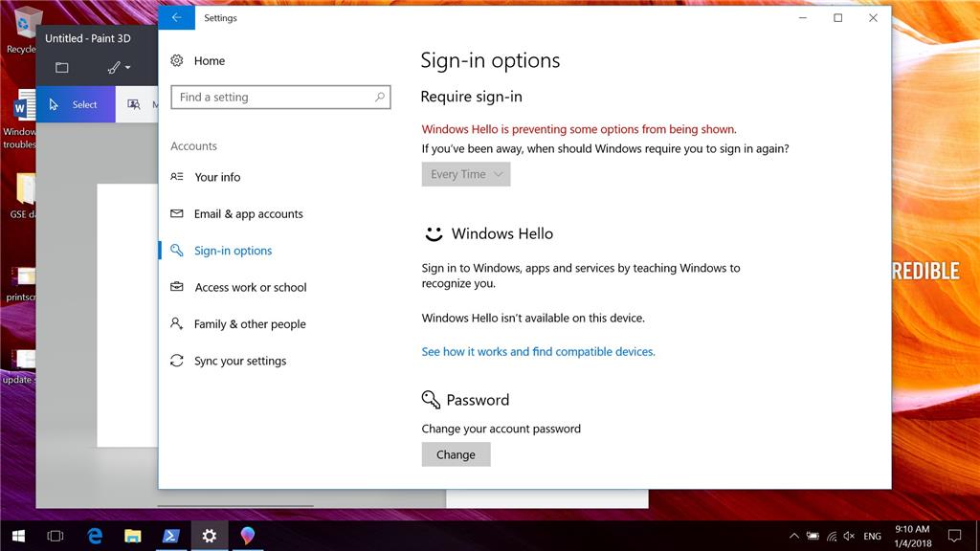Click the ENG language indicator
Screen dimensions: 980x551
pos(872,536)
